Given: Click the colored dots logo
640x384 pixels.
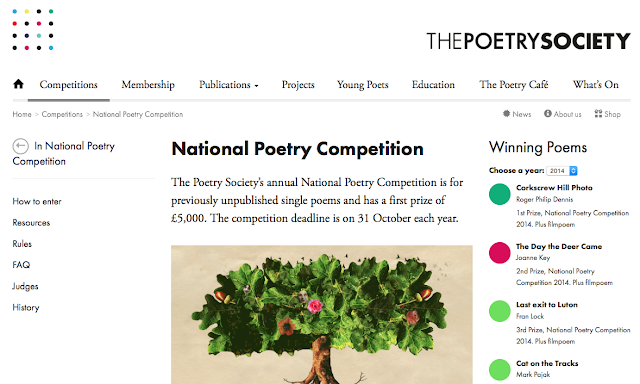Looking at the screenshot, I should 33,29.
